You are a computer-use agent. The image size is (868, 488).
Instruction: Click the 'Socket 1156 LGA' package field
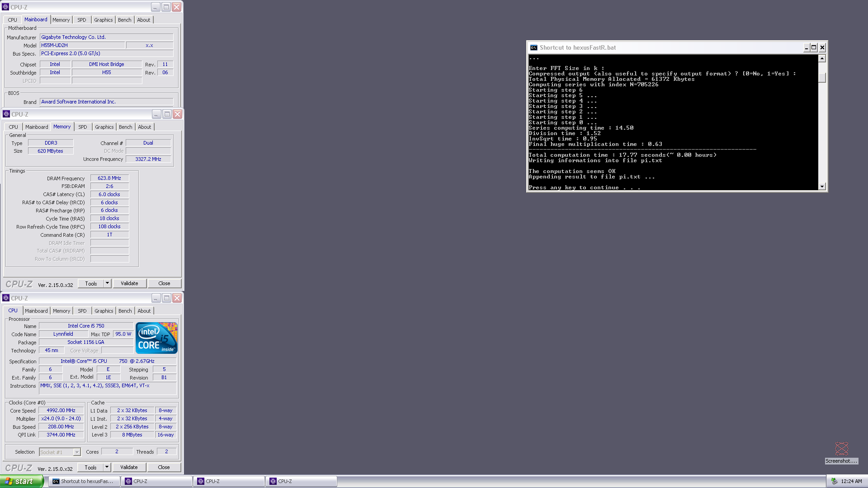(86, 342)
